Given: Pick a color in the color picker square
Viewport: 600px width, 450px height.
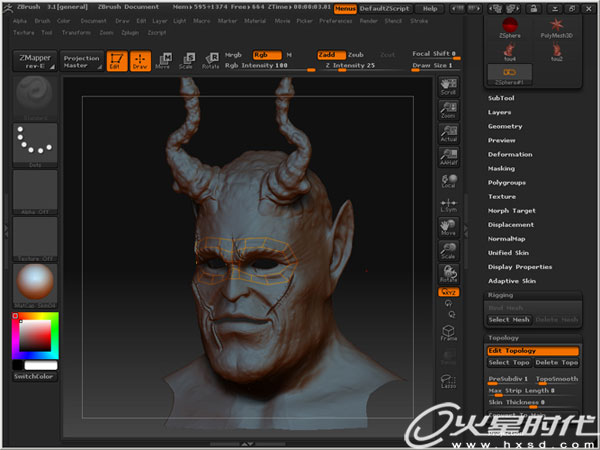Looking at the screenshot, I should (35, 336).
